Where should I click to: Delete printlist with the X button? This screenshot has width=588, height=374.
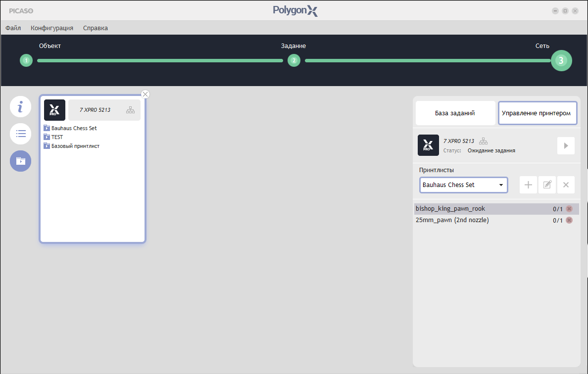566,185
